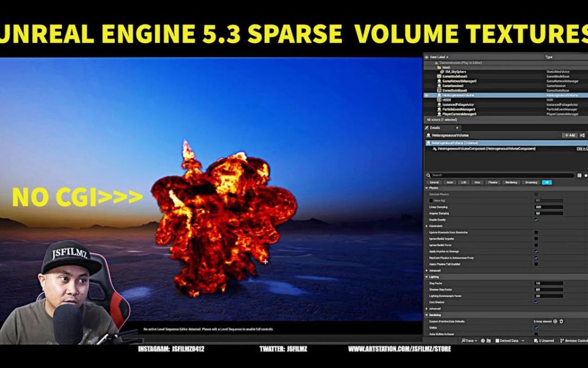Select the Misc filter tab
The width and height of the screenshot is (588, 368).
(477, 183)
